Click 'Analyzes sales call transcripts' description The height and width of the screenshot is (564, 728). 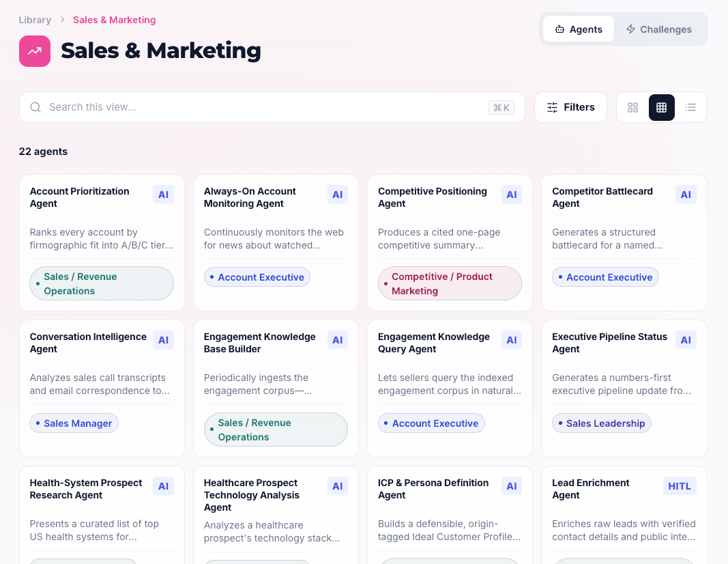click(100, 384)
